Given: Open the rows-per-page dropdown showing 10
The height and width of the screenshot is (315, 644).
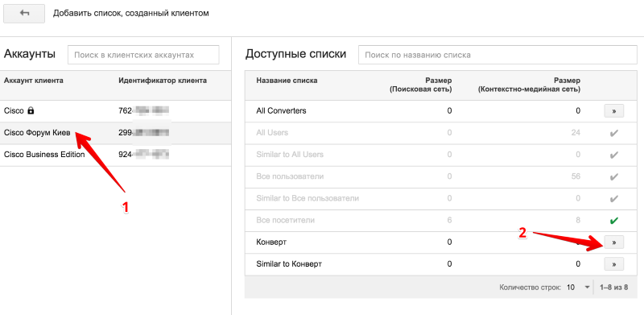Looking at the screenshot, I should tap(579, 287).
